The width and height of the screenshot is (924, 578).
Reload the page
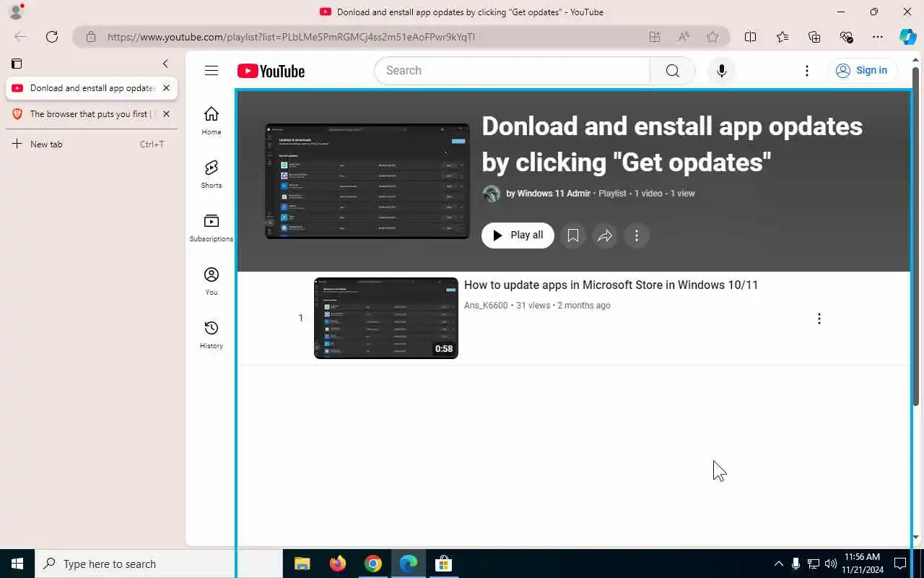tap(52, 37)
